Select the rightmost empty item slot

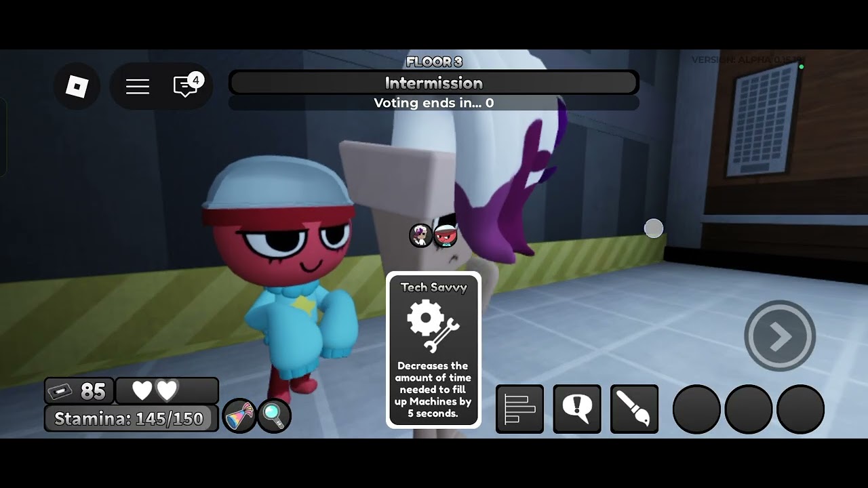(x=800, y=409)
